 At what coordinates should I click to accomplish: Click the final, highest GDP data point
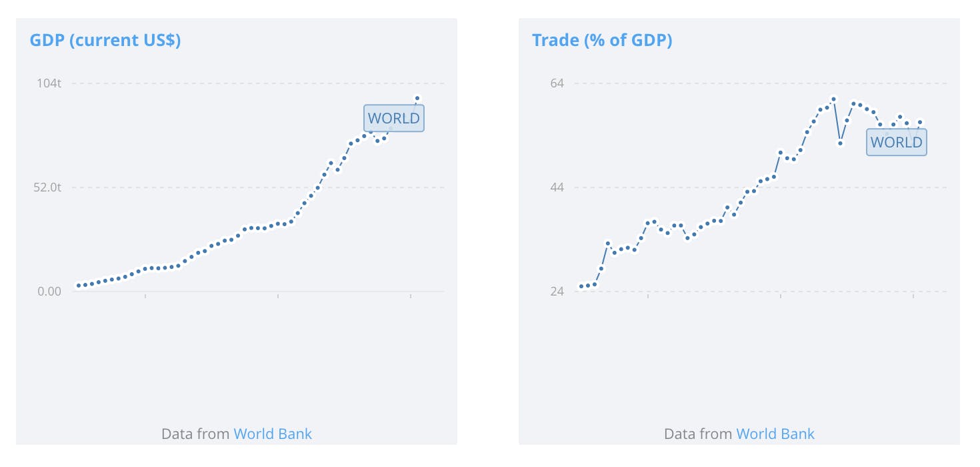417,98
